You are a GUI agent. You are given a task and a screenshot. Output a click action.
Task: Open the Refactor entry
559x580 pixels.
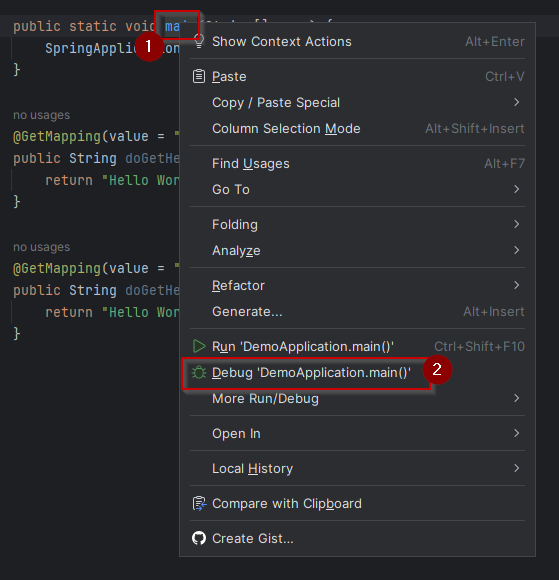[x=357, y=286]
